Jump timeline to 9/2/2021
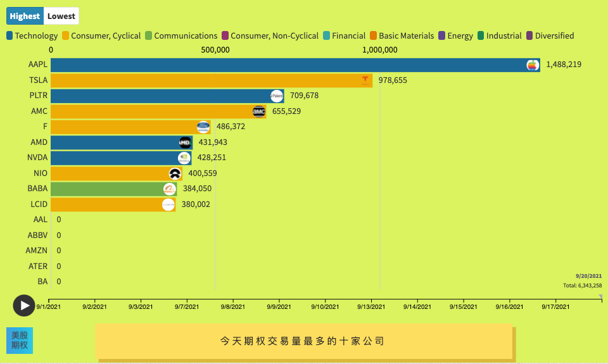Viewport: 608px width, 364px height. pyautogui.click(x=94, y=306)
